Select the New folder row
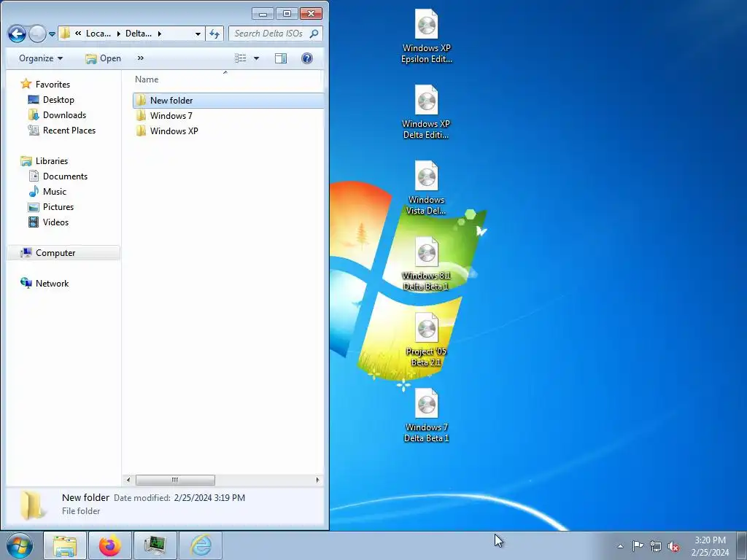This screenshot has height=560, width=747. tap(228, 101)
